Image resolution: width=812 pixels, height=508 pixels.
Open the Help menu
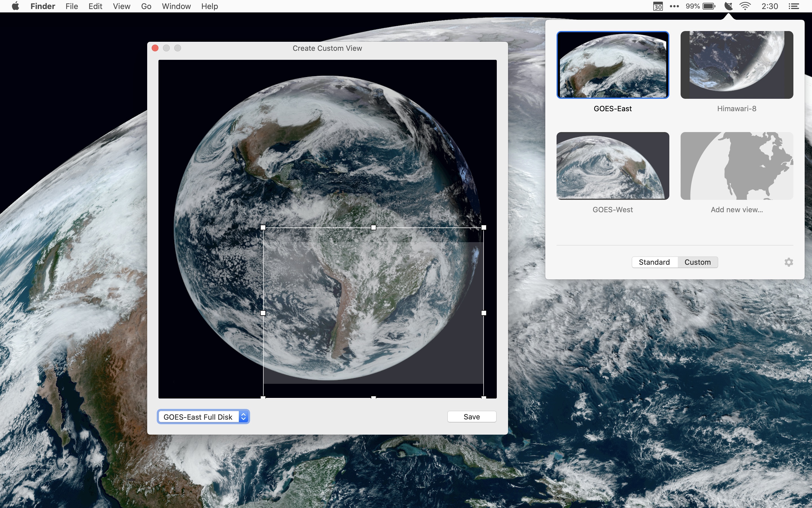210,6
